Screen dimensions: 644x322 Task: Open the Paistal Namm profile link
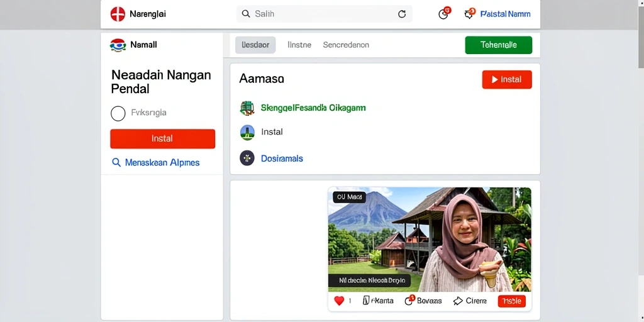click(x=505, y=14)
